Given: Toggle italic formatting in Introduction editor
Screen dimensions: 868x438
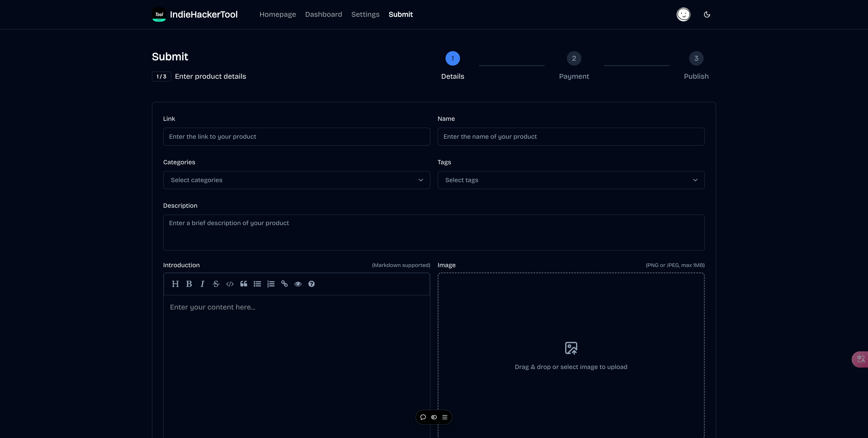Looking at the screenshot, I should point(203,284).
